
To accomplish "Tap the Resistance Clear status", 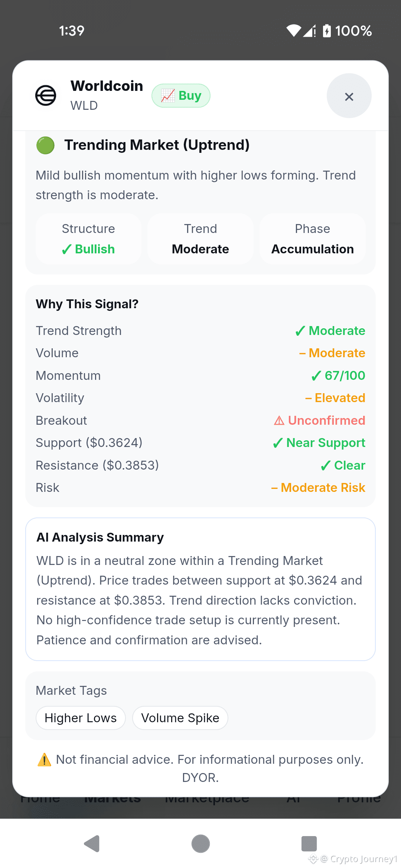I will point(343,466).
